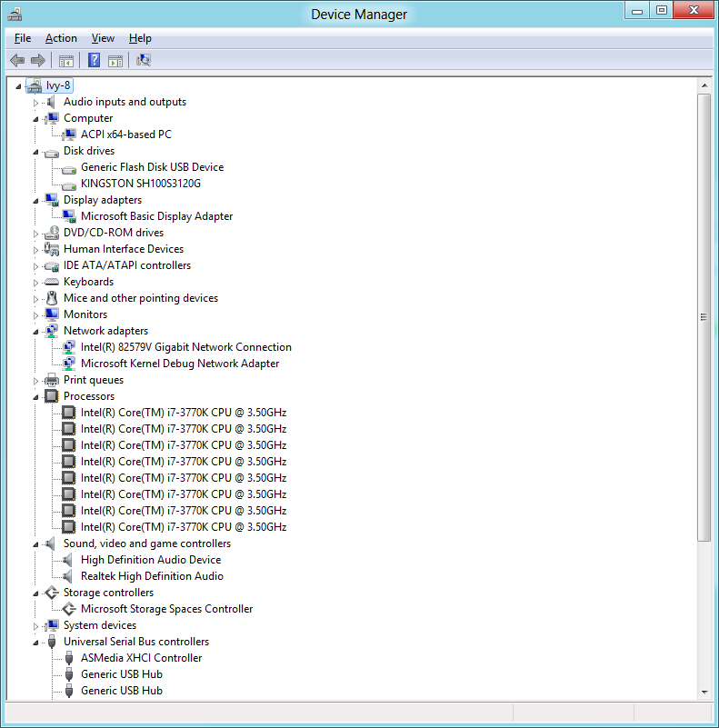Image resolution: width=719 pixels, height=728 pixels.
Task: Click the ASMedia XHCI Controller USB icon
Action: point(69,658)
